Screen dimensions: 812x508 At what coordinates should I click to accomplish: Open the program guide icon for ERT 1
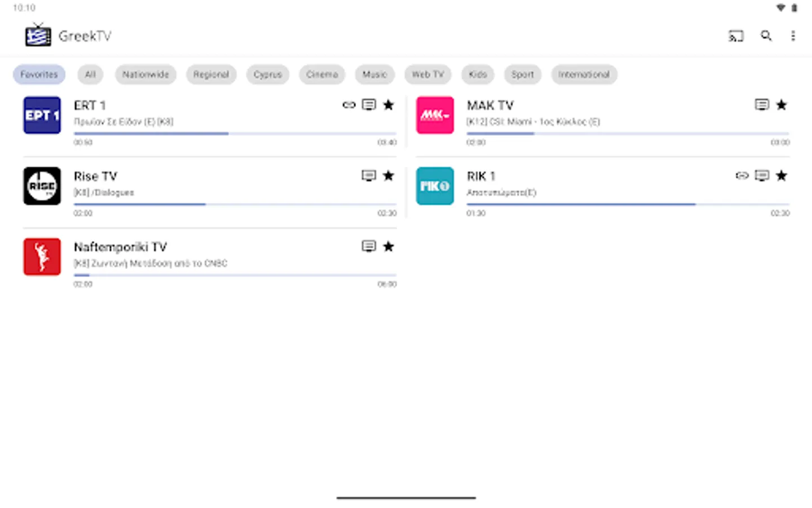[x=369, y=104]
